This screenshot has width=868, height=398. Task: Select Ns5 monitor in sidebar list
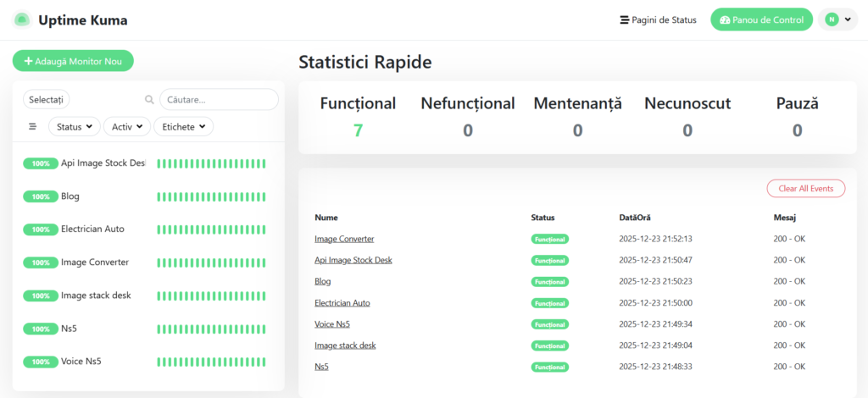tap(147, 329)
